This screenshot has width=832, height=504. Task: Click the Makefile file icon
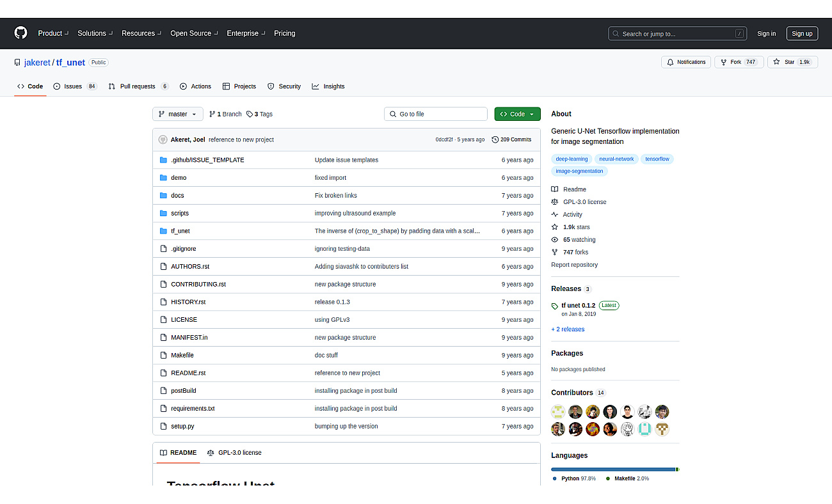tap(163, 355)
